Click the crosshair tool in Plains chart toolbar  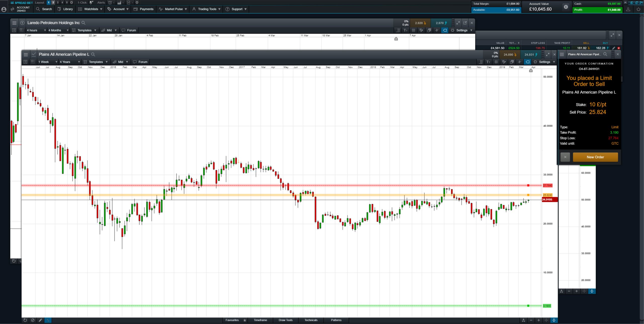tap(519, 62)
